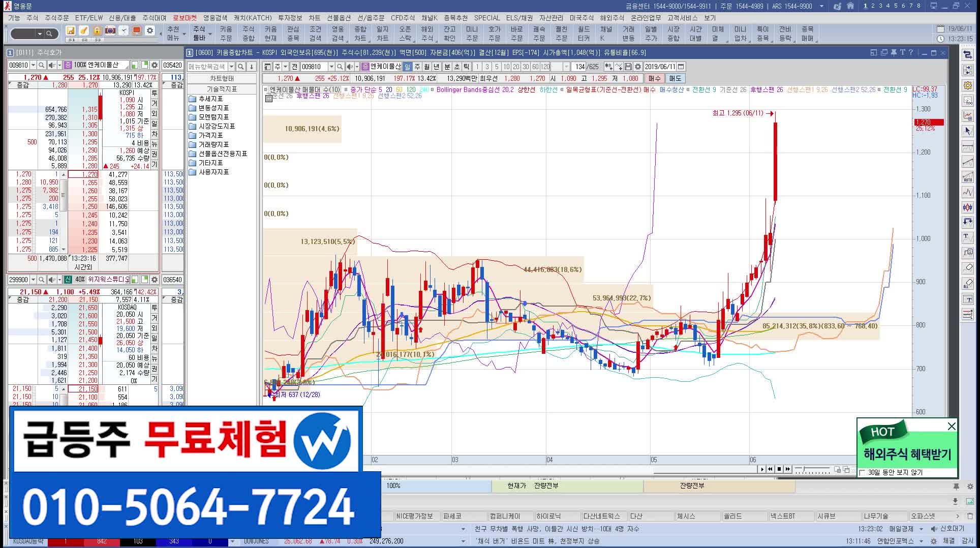Open the 299900 stock code dropdown
980x548 pixels.
pos(33,280)
